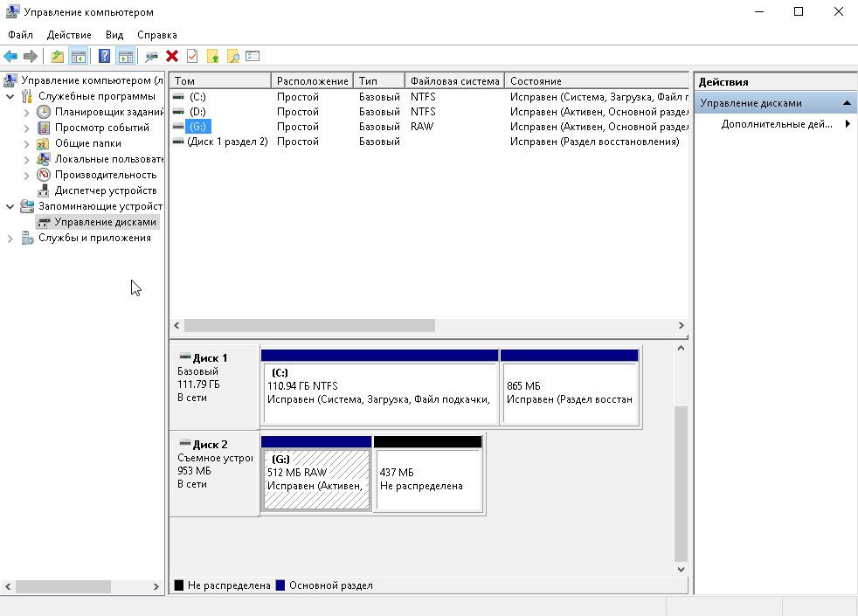Open the Вид menu
Image resolution: width=858 pixels, height=616 pixels.
tap(114, 35)
